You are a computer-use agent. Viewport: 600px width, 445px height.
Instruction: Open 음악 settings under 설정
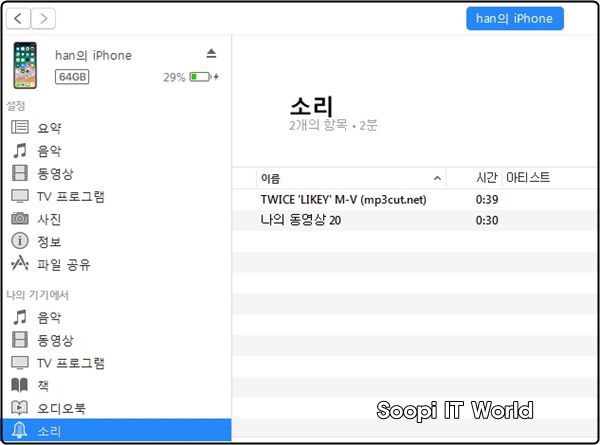tap(49, 151)
